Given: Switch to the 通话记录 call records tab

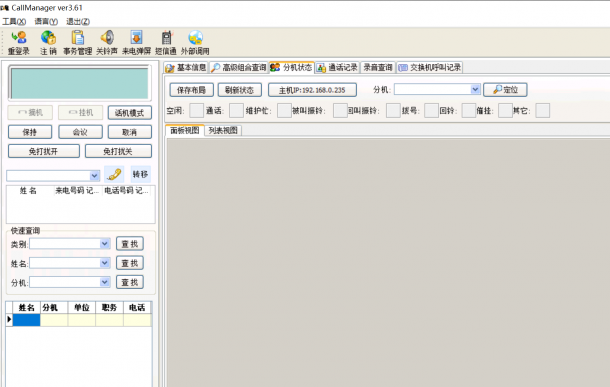Looking at the screenshot, I should point(337,68).
